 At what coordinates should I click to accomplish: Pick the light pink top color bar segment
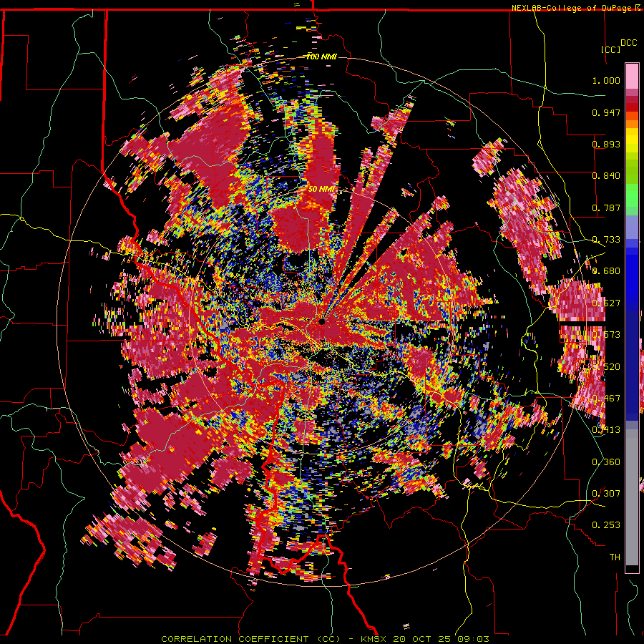[632, 76]
